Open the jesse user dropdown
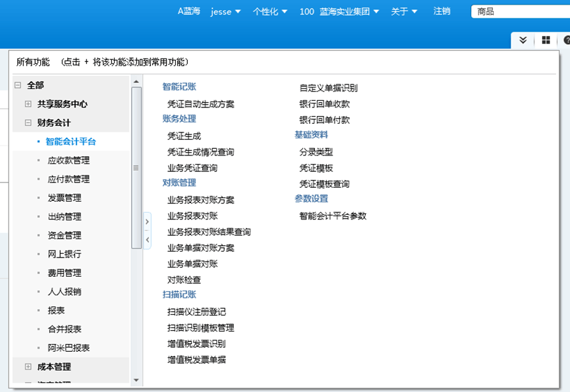The height and width of the screenshot is (392, 570). 225,12
